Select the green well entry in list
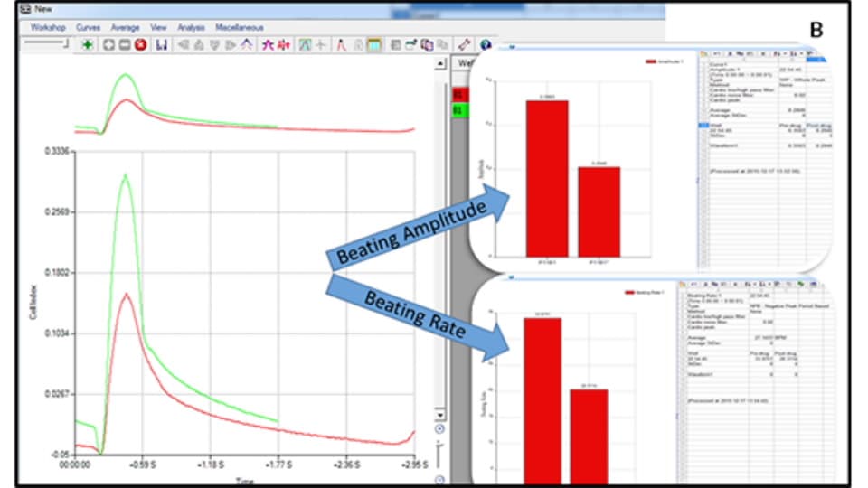This screenshot has width=868, height=488. [x=458, y=110]
